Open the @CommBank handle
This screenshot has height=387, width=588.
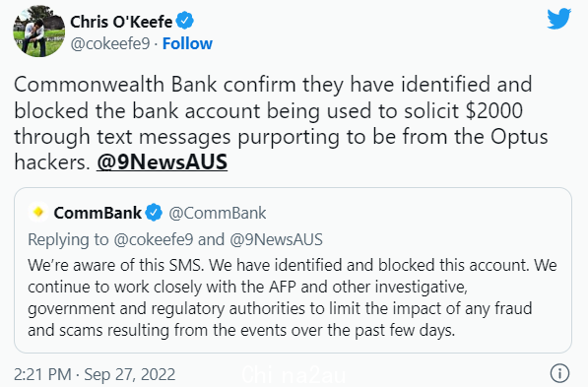click(218, 213)
